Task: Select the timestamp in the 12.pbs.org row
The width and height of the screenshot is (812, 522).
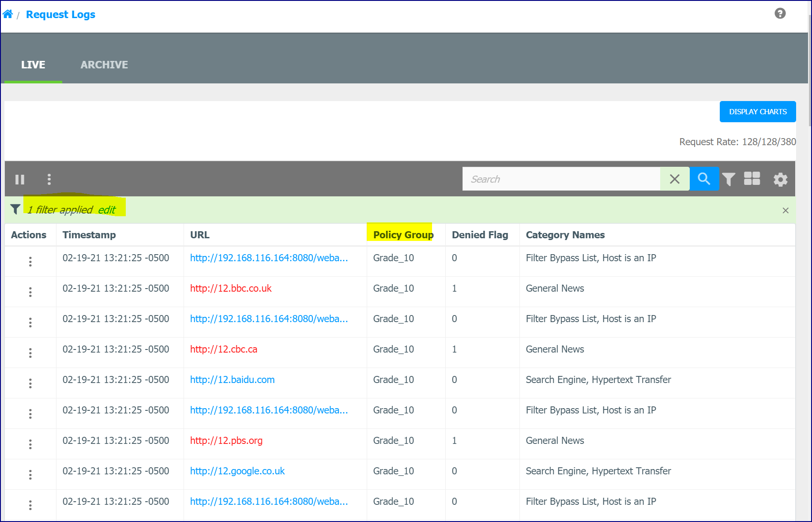Action: (x=116, y=441)
